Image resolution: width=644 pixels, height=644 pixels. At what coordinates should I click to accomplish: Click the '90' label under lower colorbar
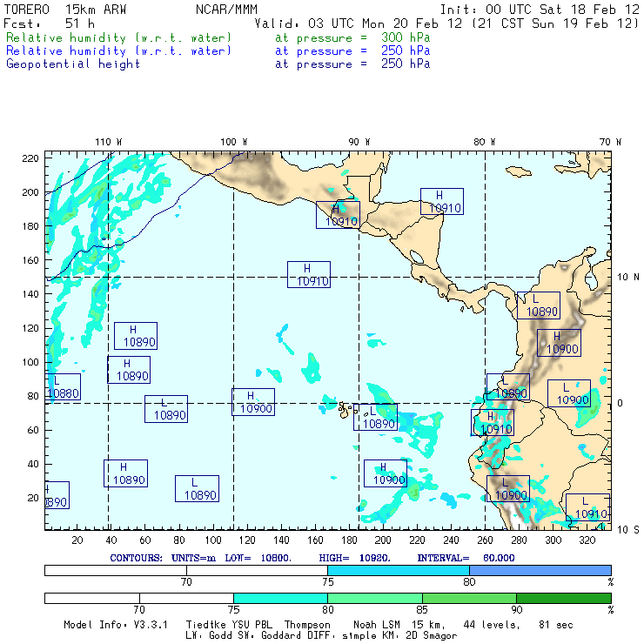point(516,610)
